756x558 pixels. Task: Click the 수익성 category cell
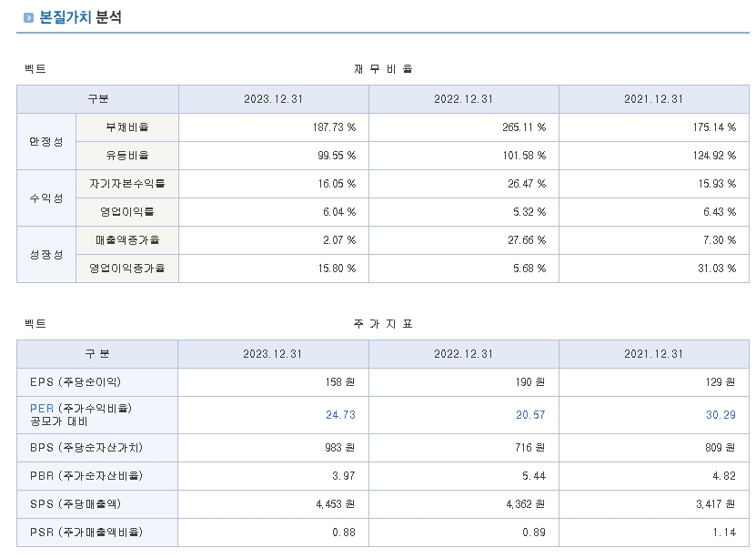(46, 198)
